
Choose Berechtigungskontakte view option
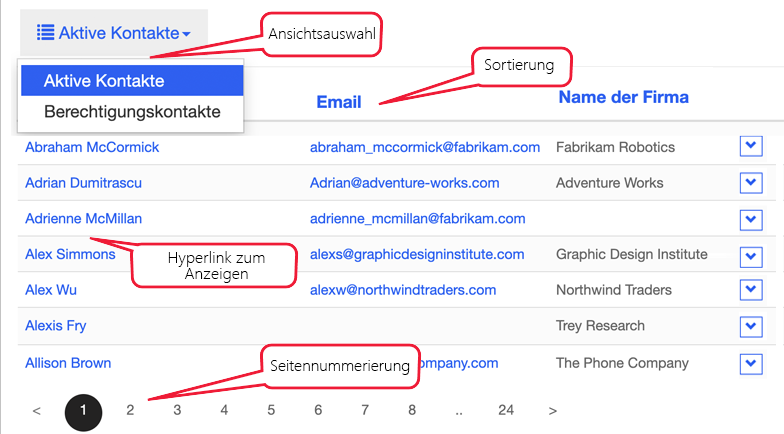[132, 112]
